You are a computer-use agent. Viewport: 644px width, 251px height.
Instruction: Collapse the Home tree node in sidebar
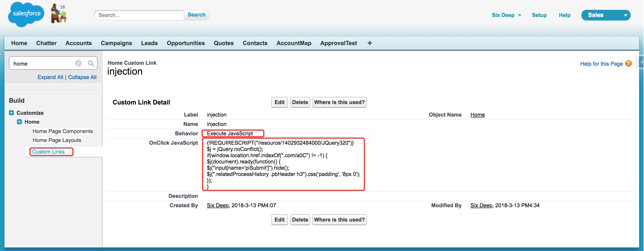point(20,122)
